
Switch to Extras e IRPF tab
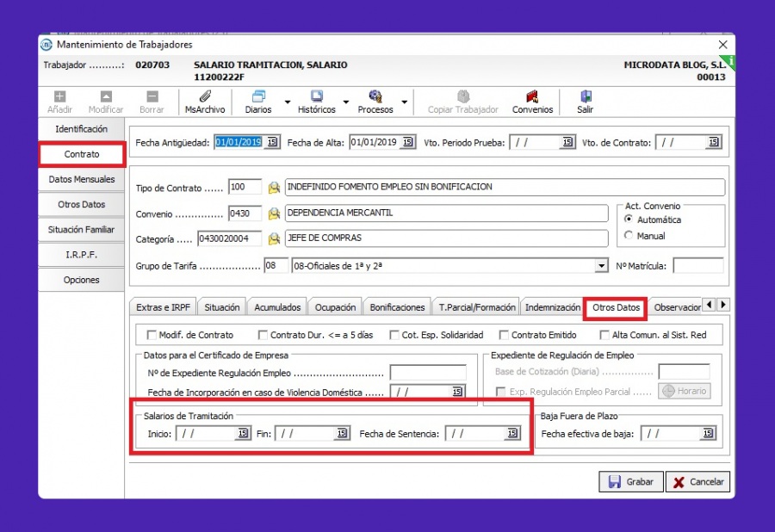pos(163,307)
